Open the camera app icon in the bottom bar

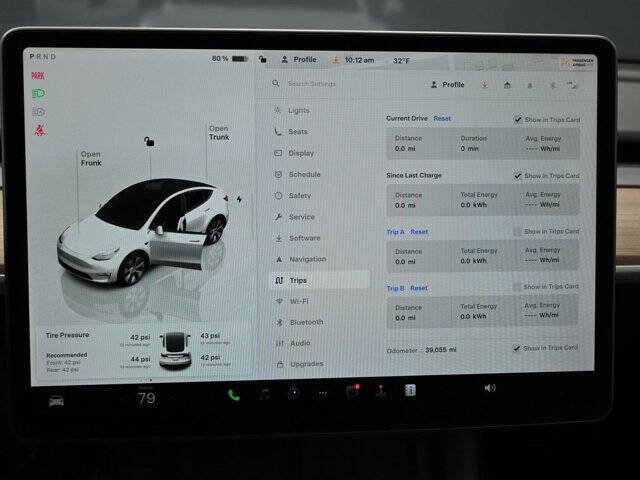point(293,393)
